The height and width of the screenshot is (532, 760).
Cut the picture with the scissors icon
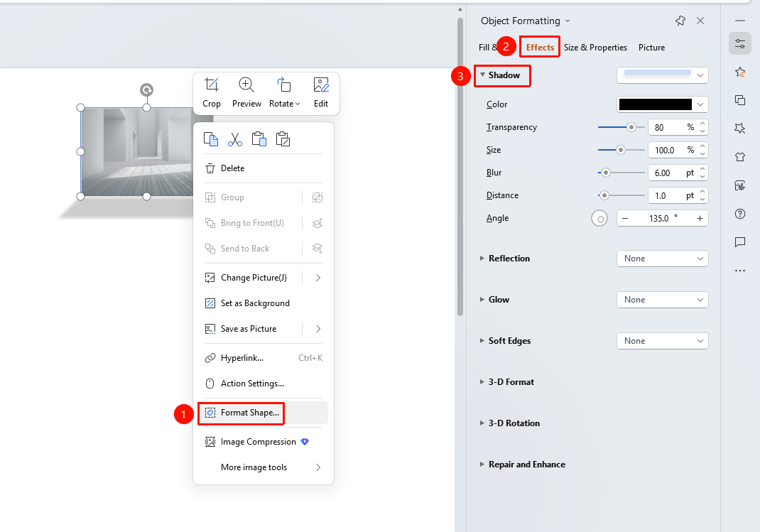[x=235, y=139]
